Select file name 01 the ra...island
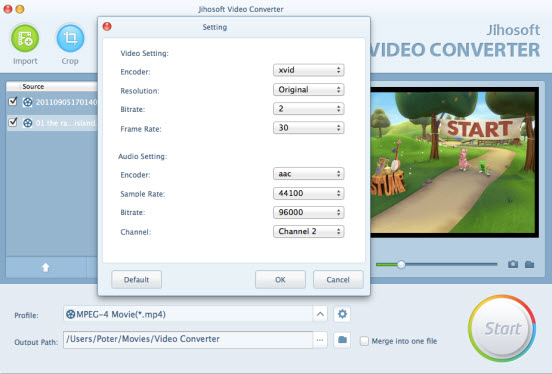This screenshot has width=552, height=374. pyautogui.click(x=65, y=123)
